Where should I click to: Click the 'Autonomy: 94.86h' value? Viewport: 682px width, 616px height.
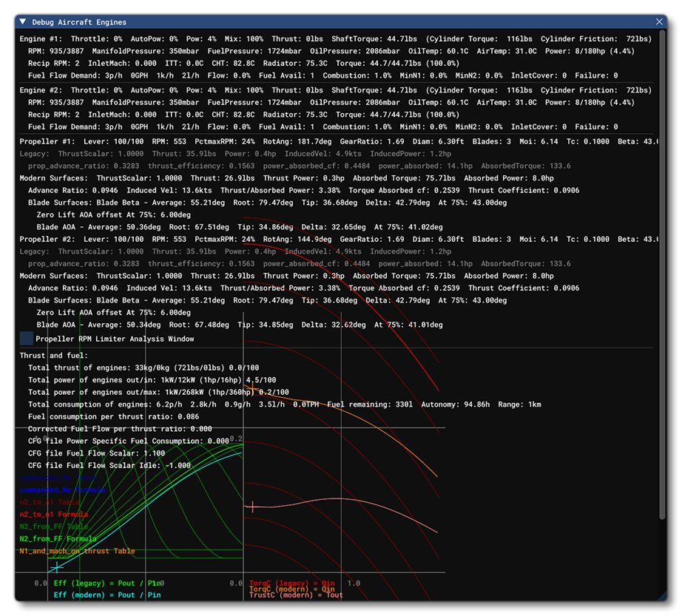pyautogui.click(x=456, y=405)
